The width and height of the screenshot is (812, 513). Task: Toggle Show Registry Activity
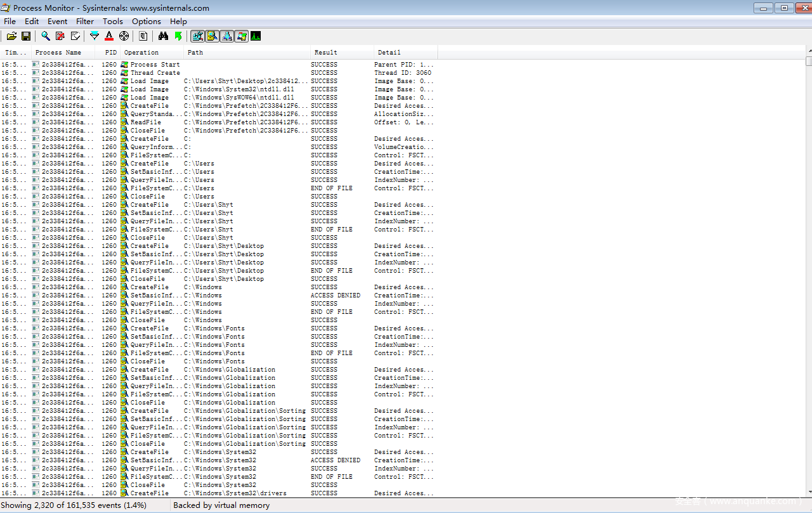coord(197,36)
